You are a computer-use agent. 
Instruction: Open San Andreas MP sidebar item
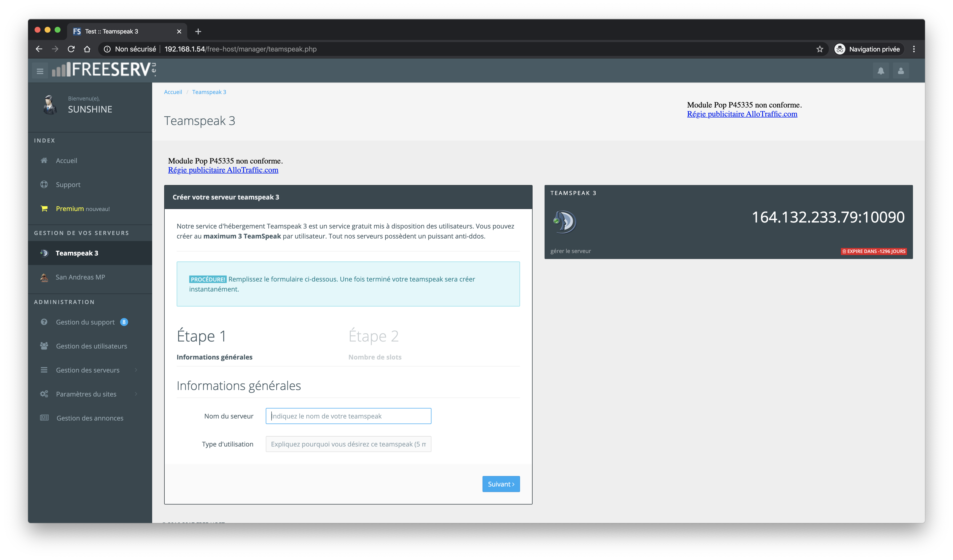pos(80,277)
